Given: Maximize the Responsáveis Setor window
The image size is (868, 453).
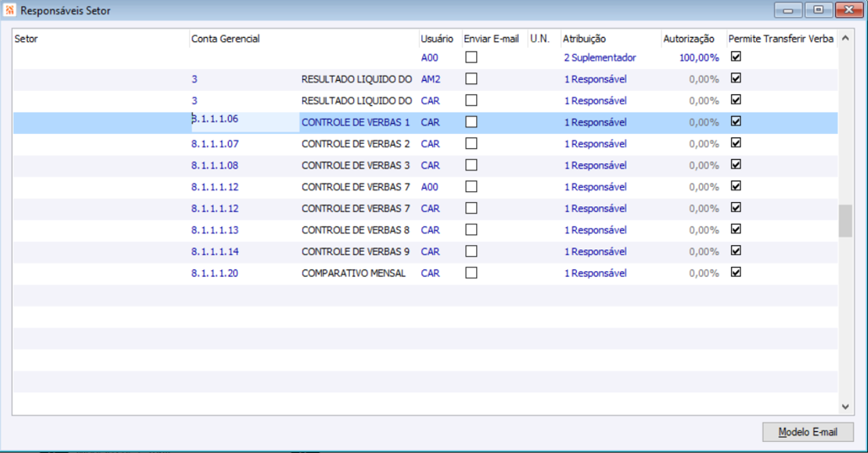Looking at the screenshot, I should 818,10.
